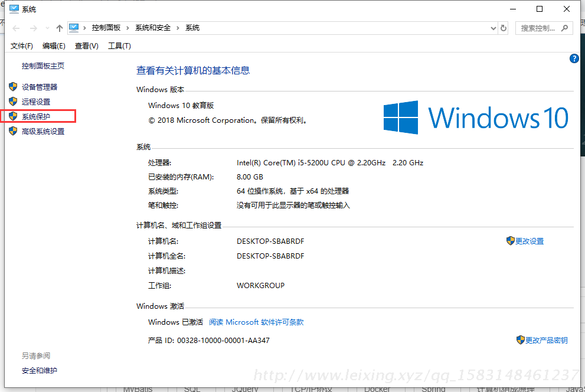Image resolution: width=585 pixels, height=392 pixels.
Task: Select the Windows 10 教育版 text
Action: 181,106
